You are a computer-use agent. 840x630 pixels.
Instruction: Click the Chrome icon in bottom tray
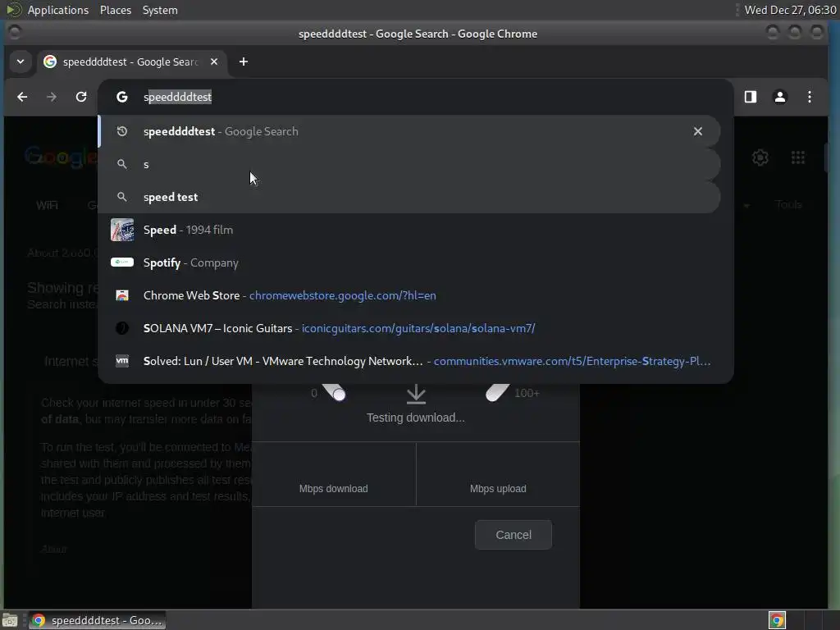click(777, 620)
